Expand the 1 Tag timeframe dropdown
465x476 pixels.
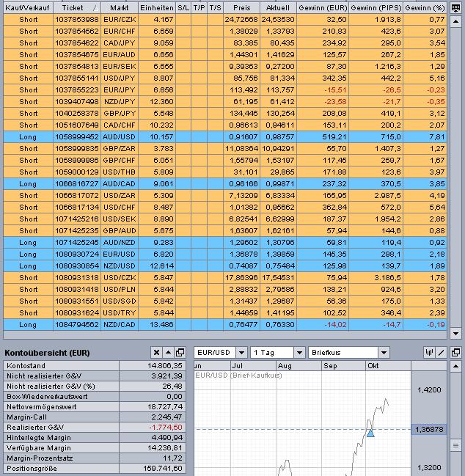[x=299, y=353]
